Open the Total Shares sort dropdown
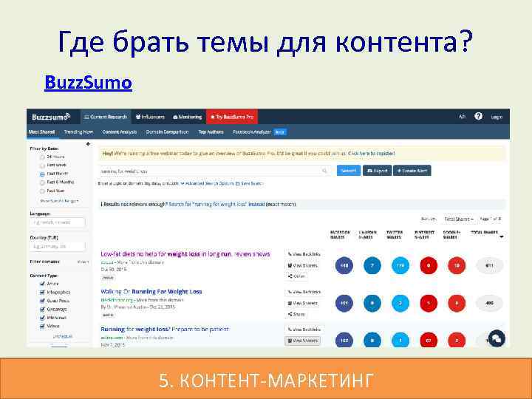Screen dimensions: 532x399 (x=459, y=219)
